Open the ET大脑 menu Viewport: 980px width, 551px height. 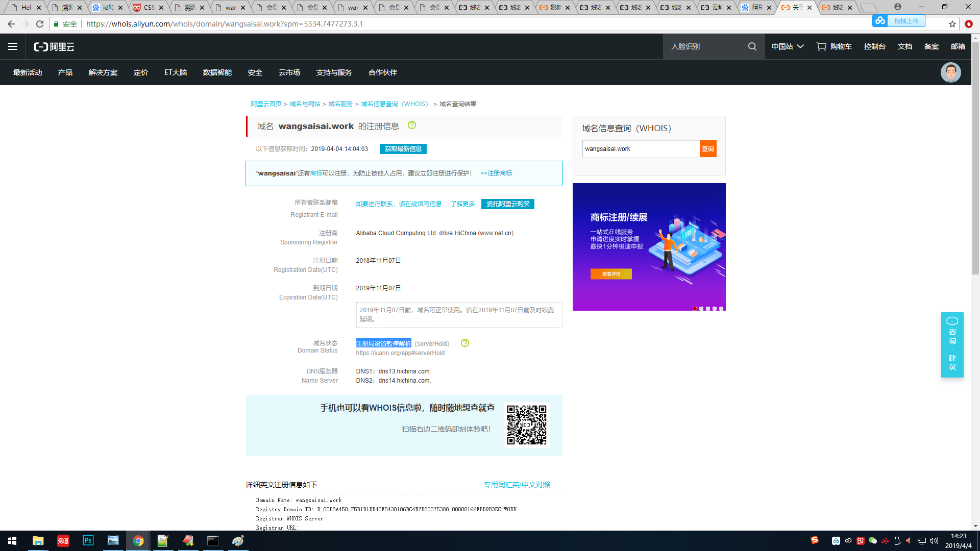tap(176, 72)
